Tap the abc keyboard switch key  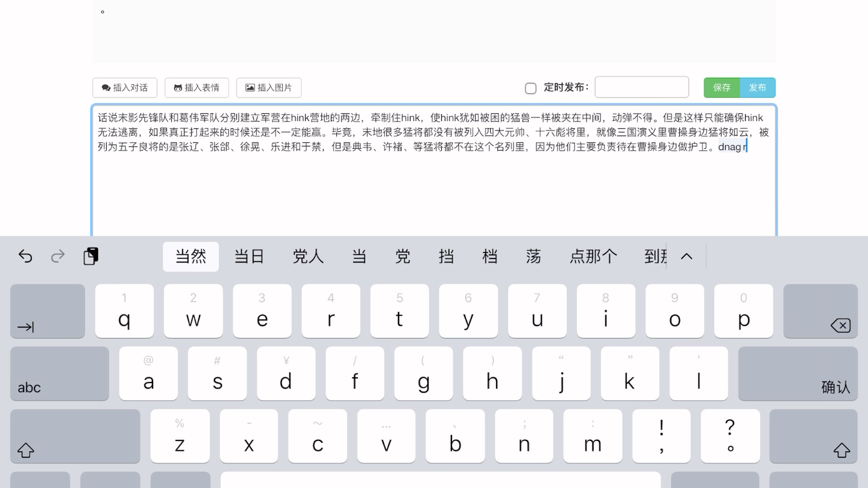click(x=60, y=374)
